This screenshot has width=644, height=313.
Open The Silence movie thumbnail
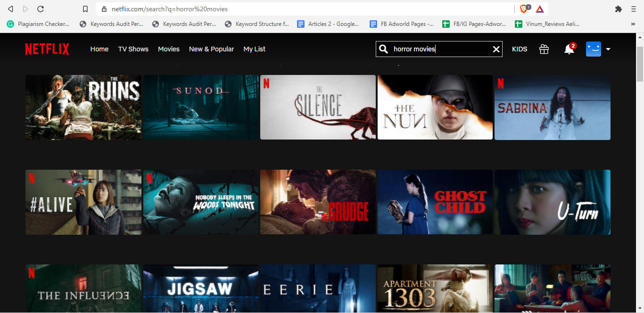pyautogui.click(x=318, y=107)
